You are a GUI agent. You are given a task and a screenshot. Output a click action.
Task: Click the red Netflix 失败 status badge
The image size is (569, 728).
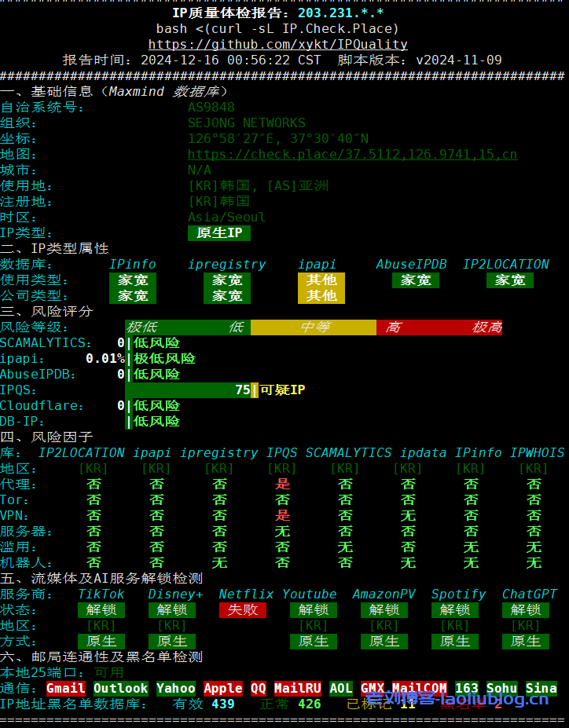pyautogui.click(x=242, y=609)
